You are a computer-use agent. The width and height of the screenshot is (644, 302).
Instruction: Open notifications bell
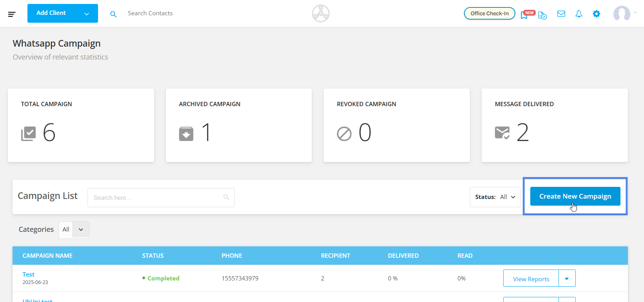[x=579, y=14]
